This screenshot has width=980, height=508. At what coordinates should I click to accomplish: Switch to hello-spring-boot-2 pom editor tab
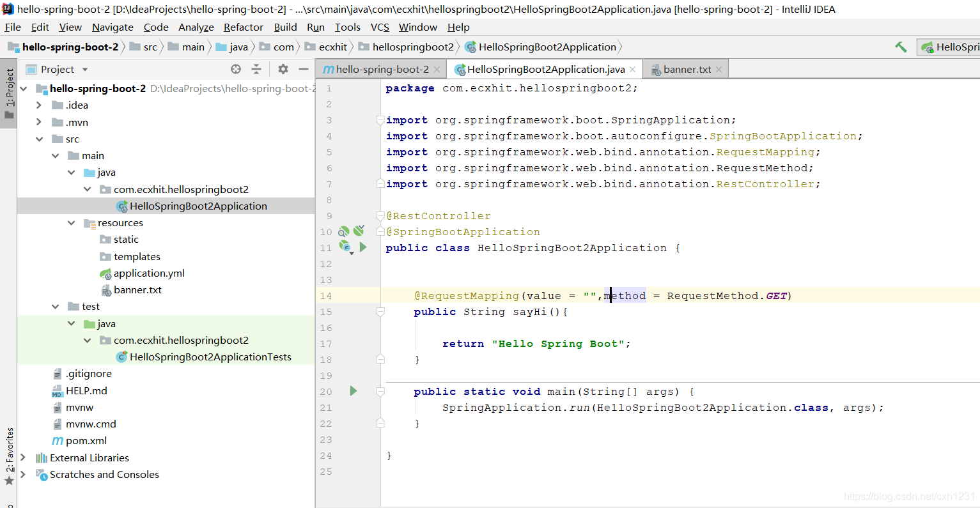(382, 69)
